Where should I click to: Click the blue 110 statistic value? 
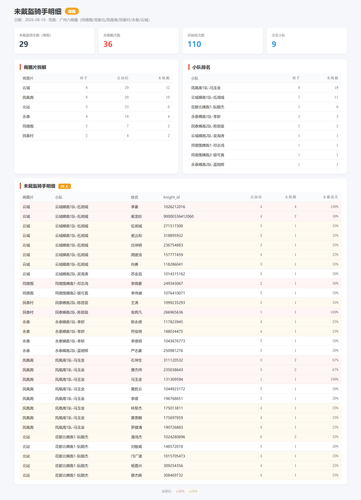194,44
